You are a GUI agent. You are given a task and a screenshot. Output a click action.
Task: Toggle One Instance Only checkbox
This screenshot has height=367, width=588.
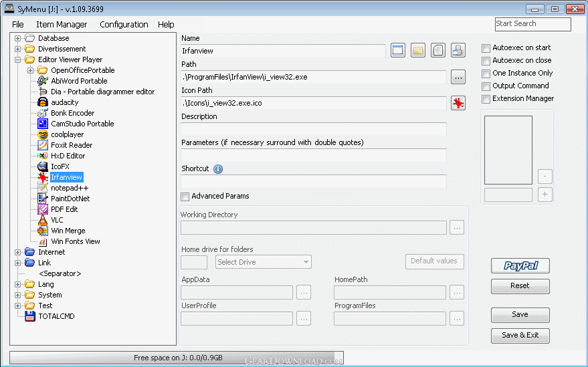click(x=486, y=74)
